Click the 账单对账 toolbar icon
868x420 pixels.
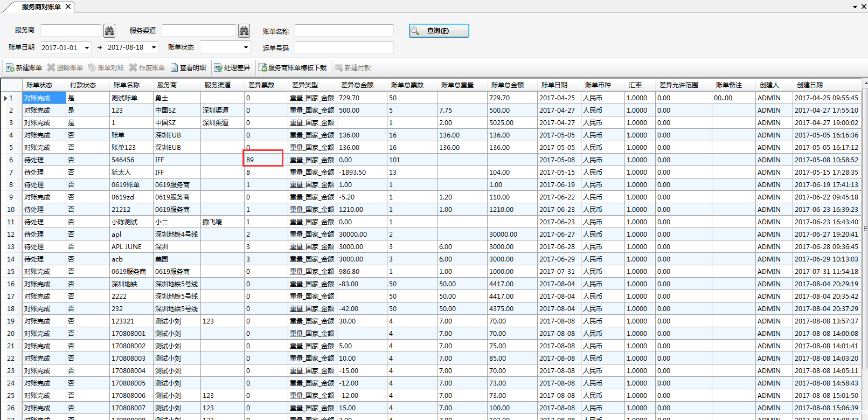(92, 68)
